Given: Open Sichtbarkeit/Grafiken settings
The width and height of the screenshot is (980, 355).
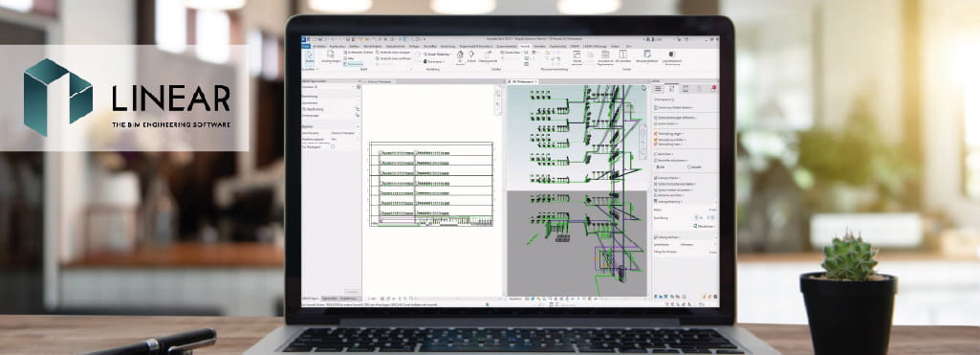Looking at the screenshot, I should tap(359, 52).
